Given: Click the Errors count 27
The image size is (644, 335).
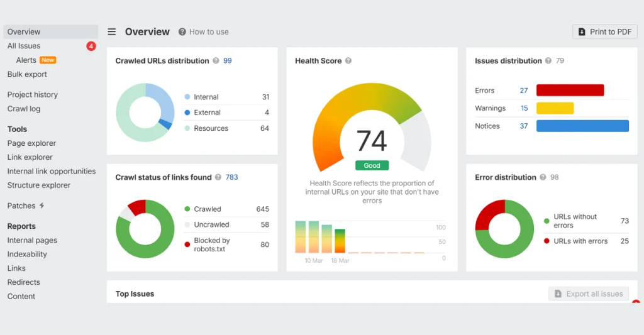Looking at the screenshot, I should click(524, 91).
